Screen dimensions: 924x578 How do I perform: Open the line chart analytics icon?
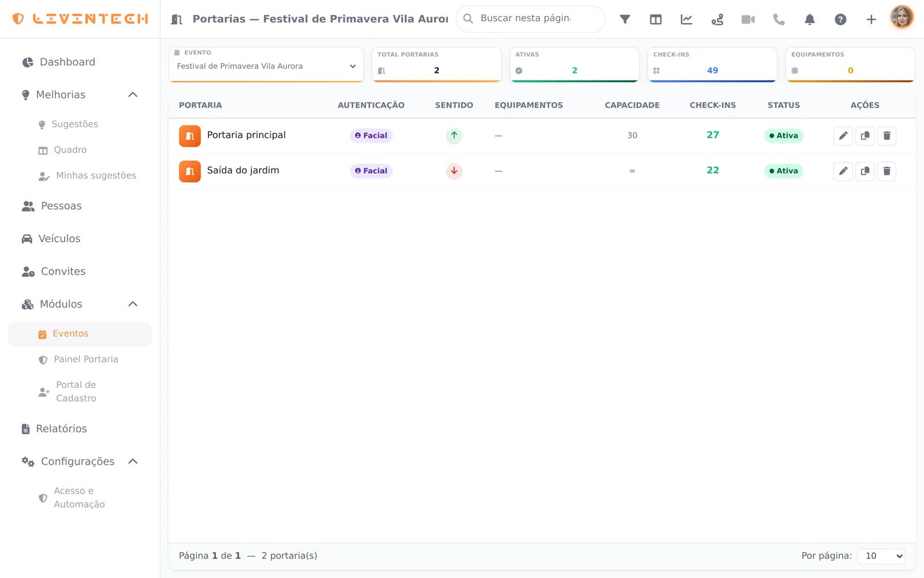point(687,19)
